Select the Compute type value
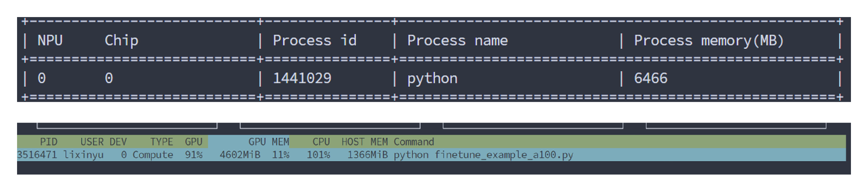 click(153, 155)
